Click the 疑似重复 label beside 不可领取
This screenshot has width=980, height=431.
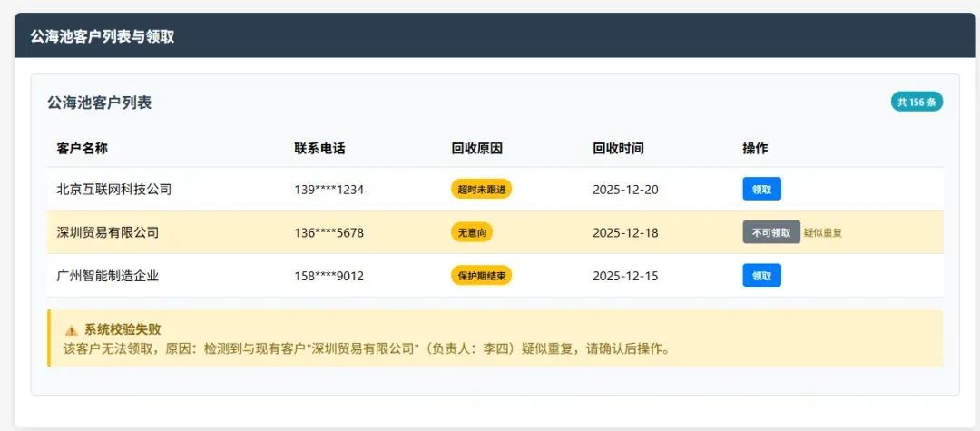tap(823, 233)
